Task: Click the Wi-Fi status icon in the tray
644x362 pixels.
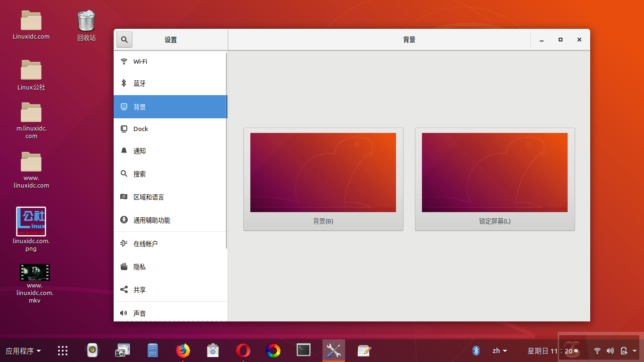Action: [597, 351]
